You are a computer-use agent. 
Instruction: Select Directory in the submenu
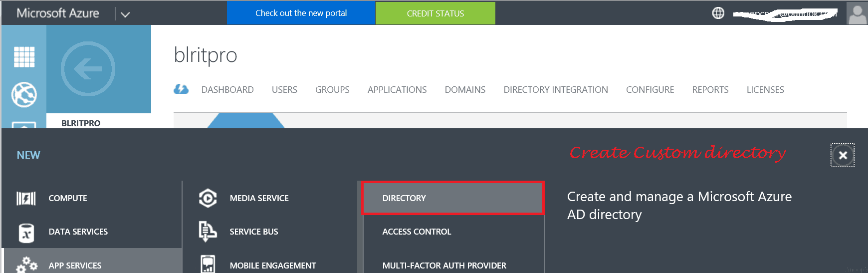tap(452, 198)
